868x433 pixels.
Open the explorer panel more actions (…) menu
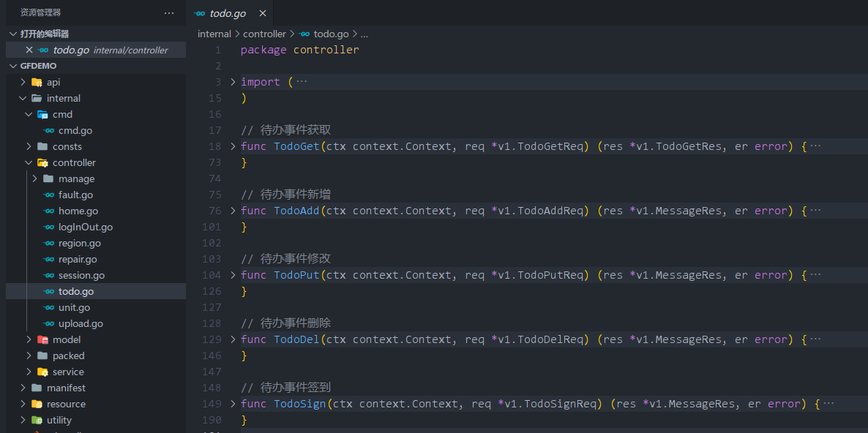[x=169, y=12]
